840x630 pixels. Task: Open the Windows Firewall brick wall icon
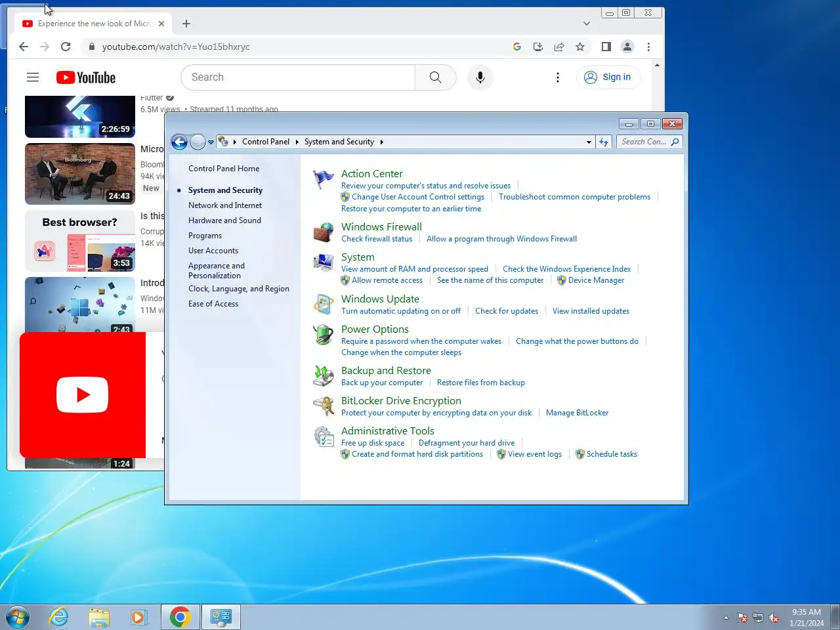point(324,232)
